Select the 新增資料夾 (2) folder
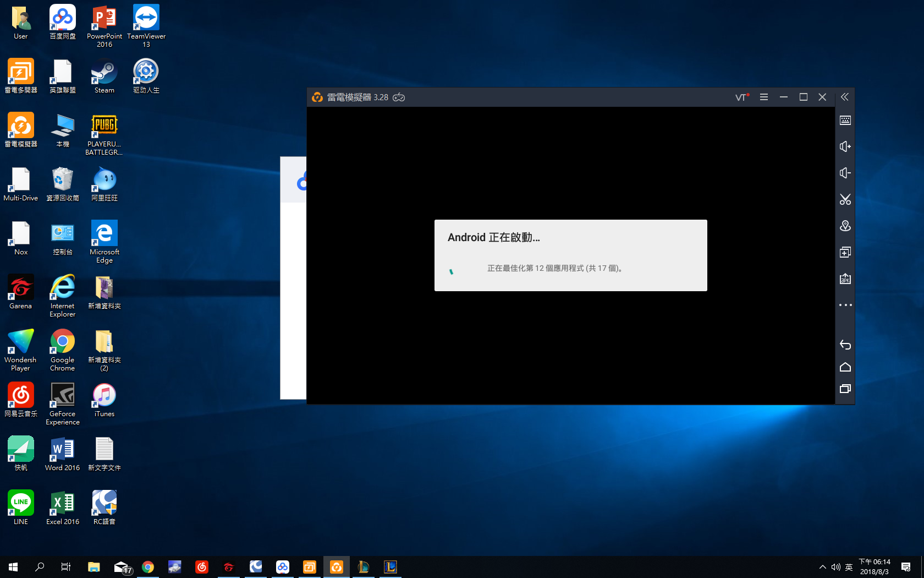Viewport: 924px width, 578px height. (105, 350)
